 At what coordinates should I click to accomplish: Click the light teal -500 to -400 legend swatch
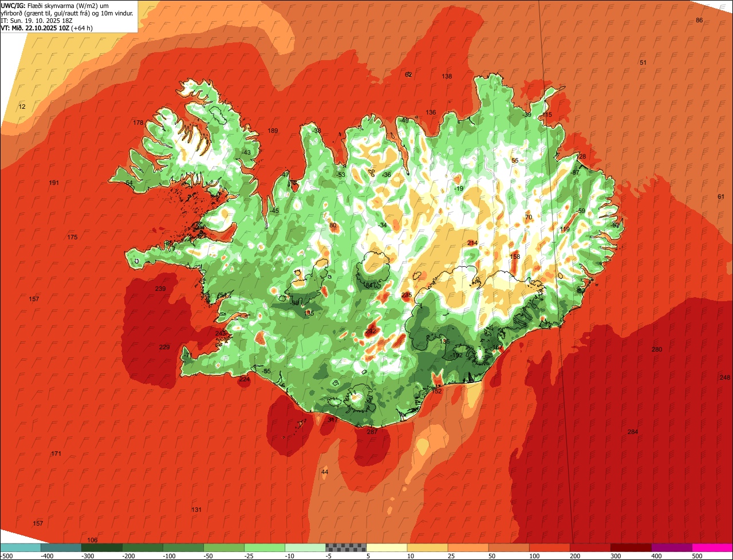pyautogui.click(x=20, y=547)
